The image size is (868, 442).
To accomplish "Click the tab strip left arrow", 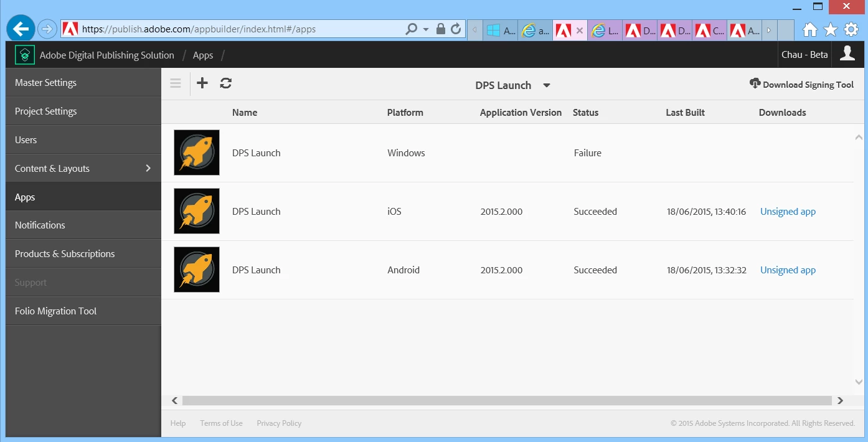I will coord(475,30).
